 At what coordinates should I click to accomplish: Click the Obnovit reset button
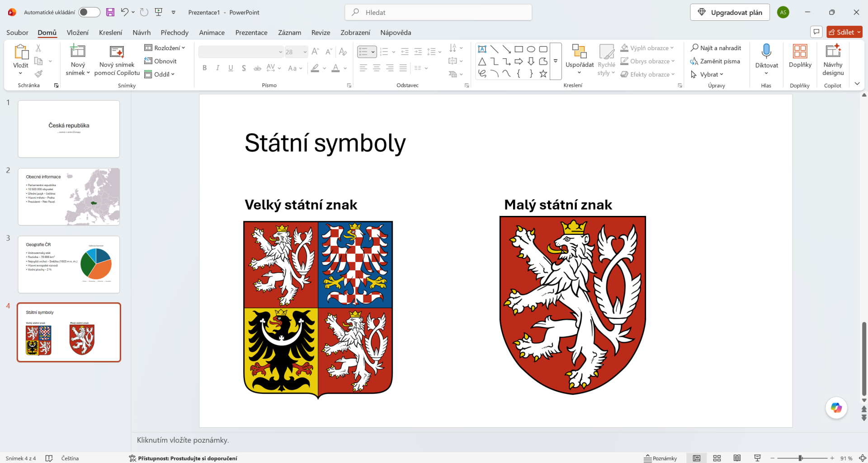[x=160, y=61]
